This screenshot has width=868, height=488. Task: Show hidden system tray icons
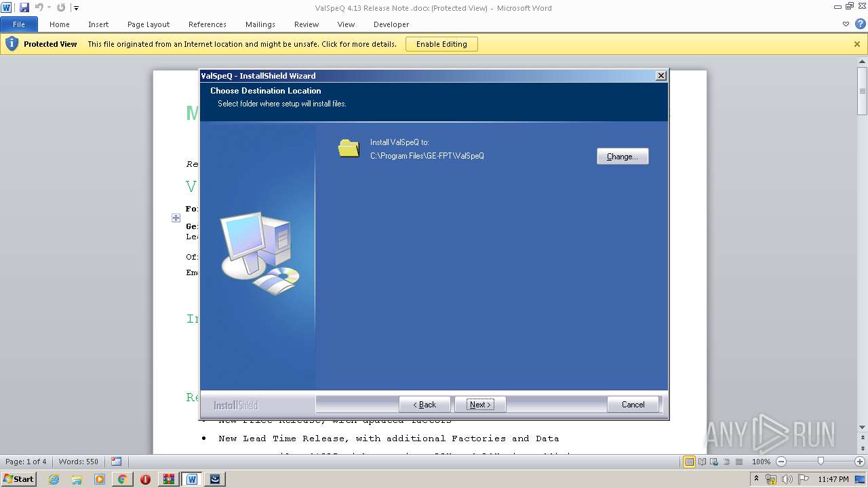757,479
